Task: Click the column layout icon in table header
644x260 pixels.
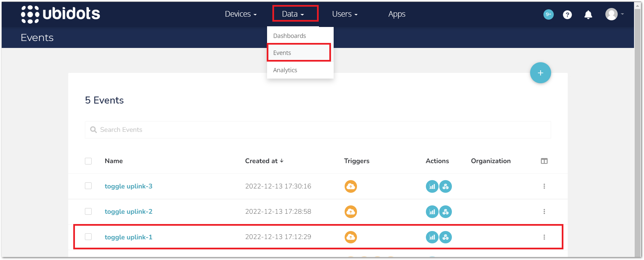Action: coord(544,161)
